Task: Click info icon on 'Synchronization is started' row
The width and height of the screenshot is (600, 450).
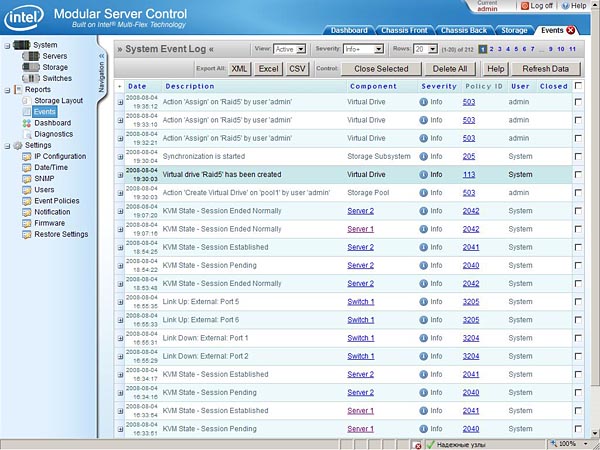Action: click(424, 156)
